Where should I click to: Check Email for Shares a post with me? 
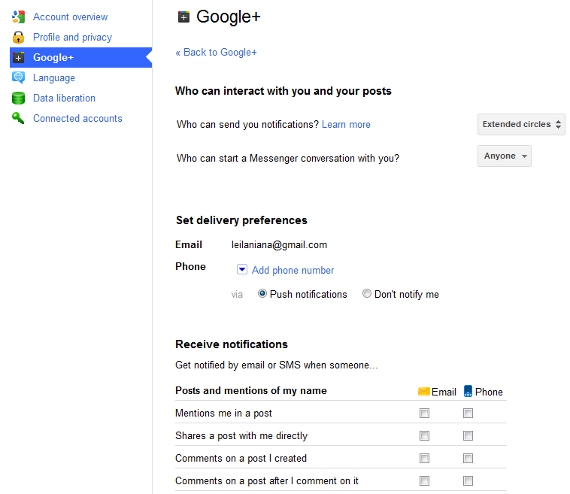click(x=424, y=435)
